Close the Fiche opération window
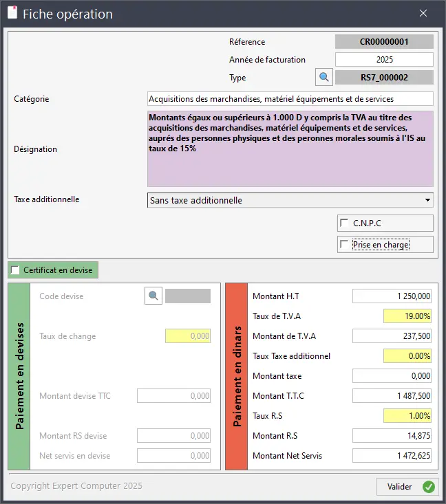 click(423, 14)
